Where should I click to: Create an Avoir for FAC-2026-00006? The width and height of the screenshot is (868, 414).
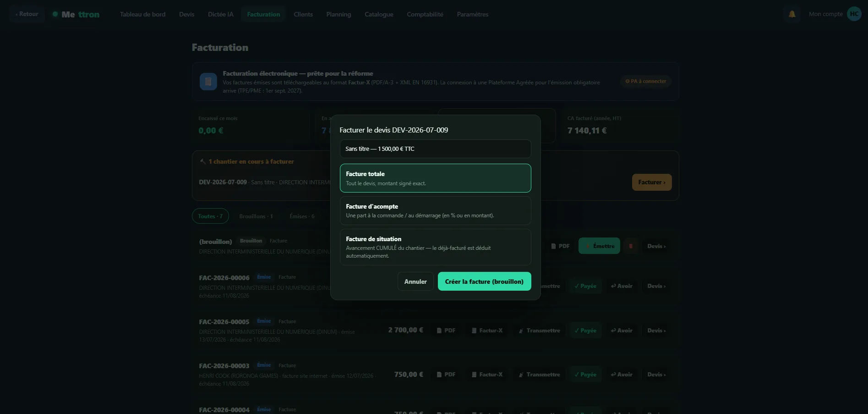tap(622, 286)
